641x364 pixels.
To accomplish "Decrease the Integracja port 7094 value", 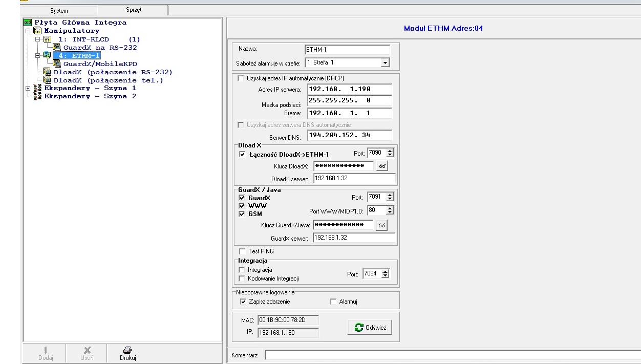I will coord(386,276).
